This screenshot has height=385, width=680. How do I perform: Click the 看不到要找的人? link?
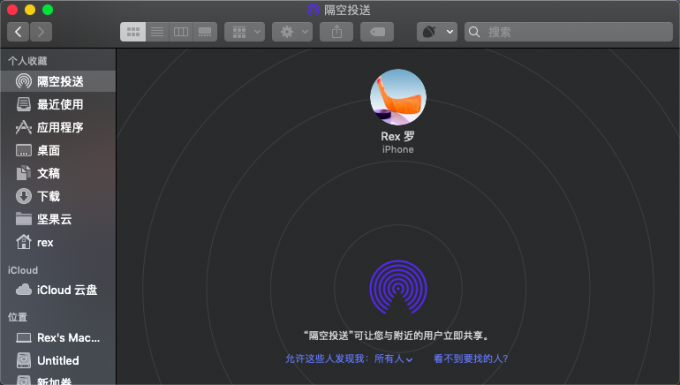tap(471, 359)
